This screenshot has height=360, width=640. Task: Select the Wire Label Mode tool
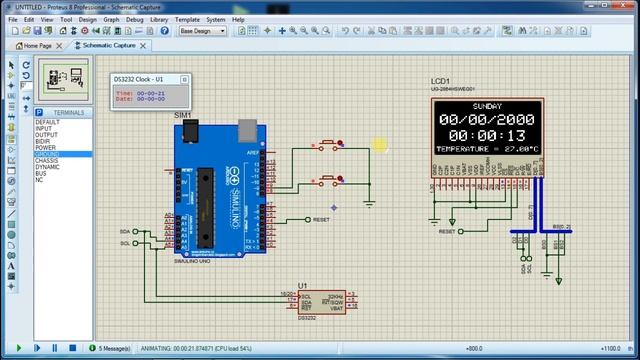coord(11,96)
